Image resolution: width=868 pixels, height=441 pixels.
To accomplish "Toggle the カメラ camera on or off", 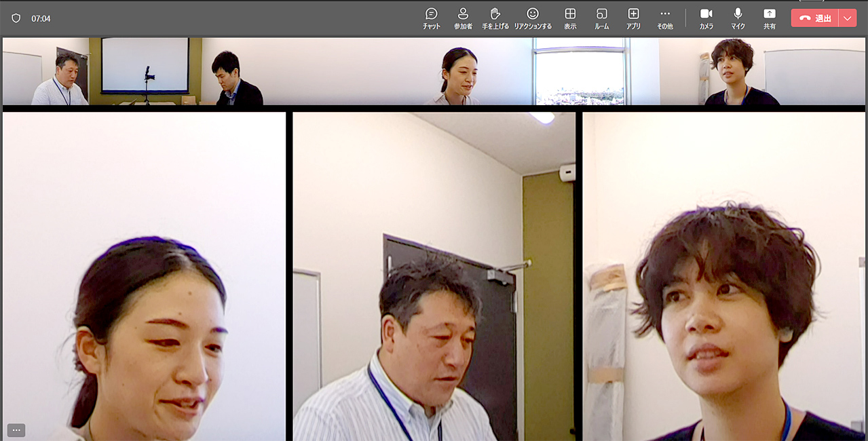I will 706,18.
